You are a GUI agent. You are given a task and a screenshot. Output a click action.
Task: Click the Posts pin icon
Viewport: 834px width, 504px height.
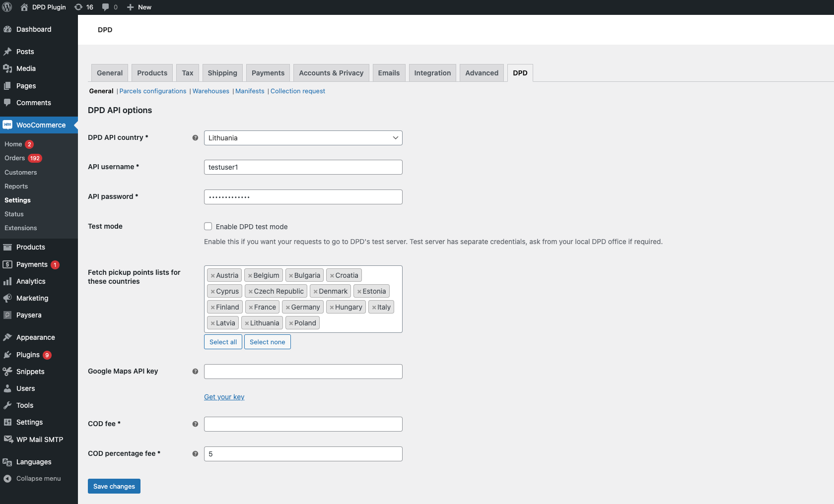[x=7, y=52]
